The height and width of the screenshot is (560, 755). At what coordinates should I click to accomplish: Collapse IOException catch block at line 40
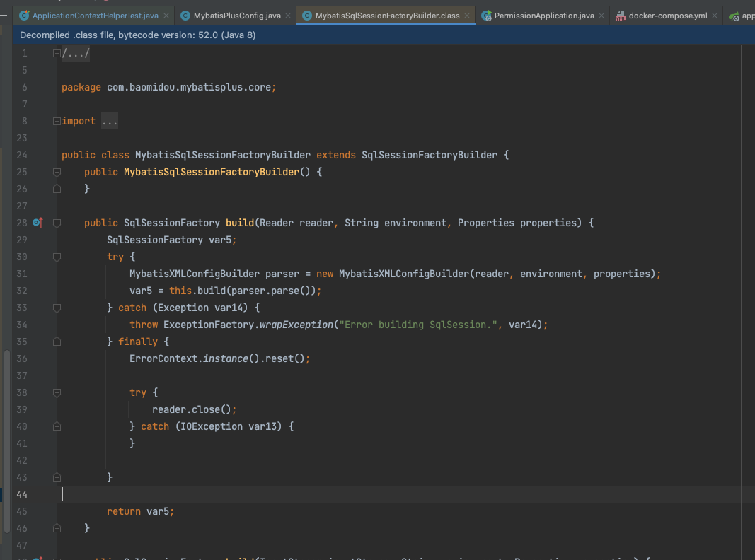point(57,426)
